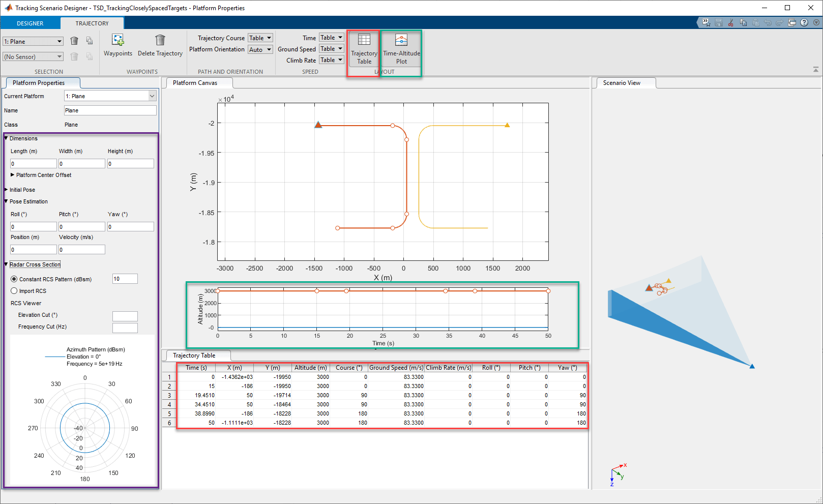Click the altitude waypoint marker at time 15
The width and height of the screenshot is (823, 504).
(317, 291)
